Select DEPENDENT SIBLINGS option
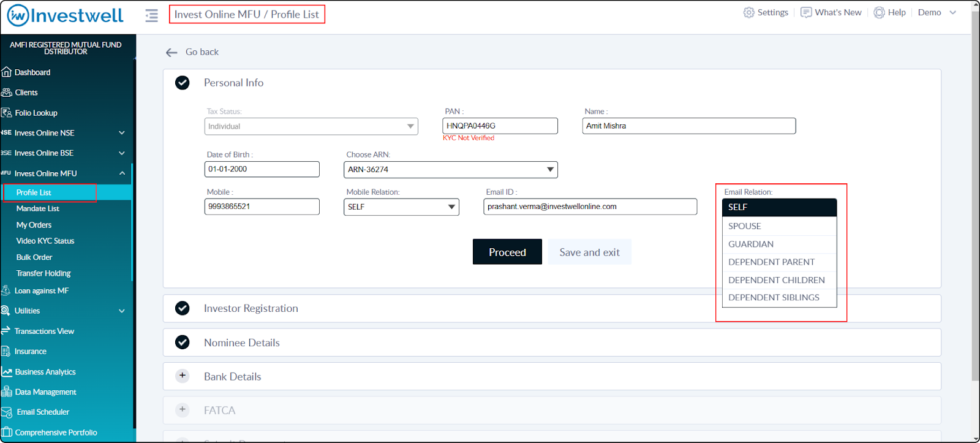The height and width of the screenshot is (443, 980). tap(779, 297)
